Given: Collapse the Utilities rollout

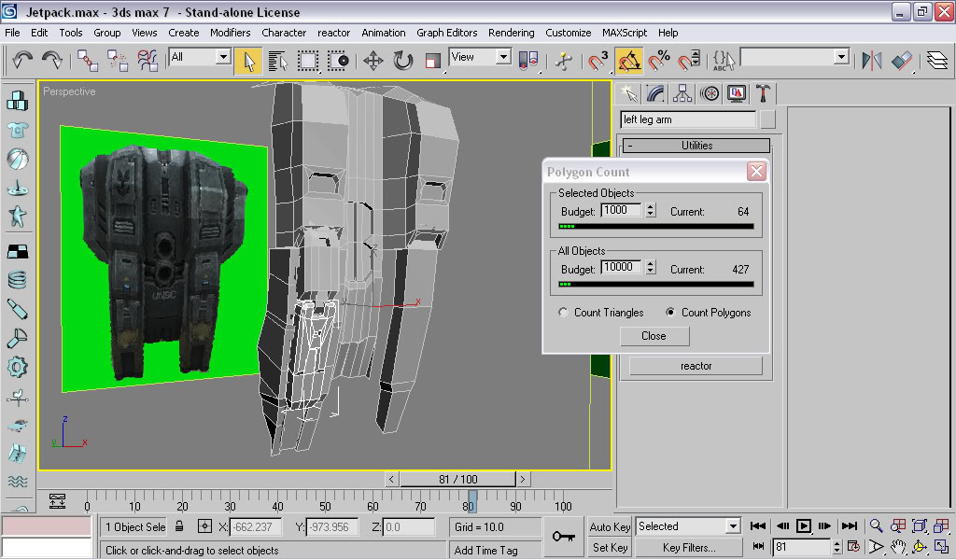Looking at the screenshot, I should 696,146.
